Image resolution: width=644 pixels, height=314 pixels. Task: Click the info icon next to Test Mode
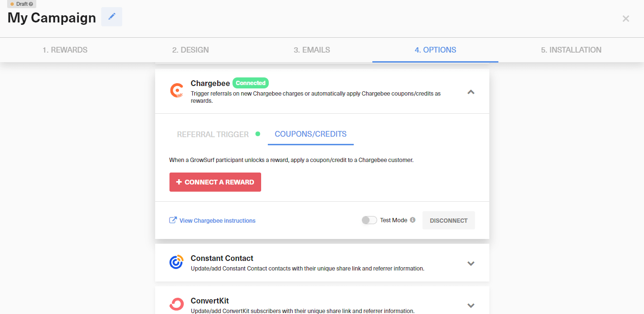pos(413,220)
